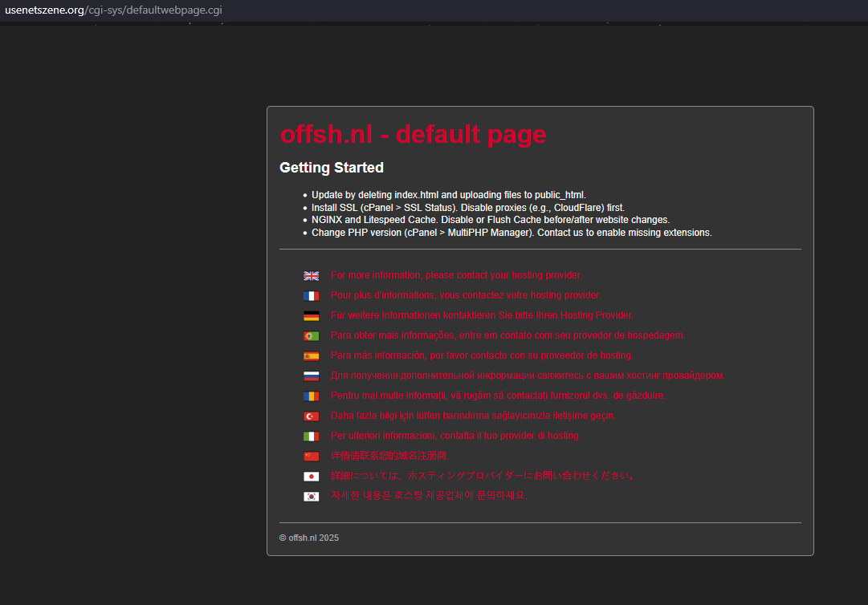Follow the Italian "Per ulteriori informazioni" link
Viewport: 868px width, 605px height.
(455, 436)
